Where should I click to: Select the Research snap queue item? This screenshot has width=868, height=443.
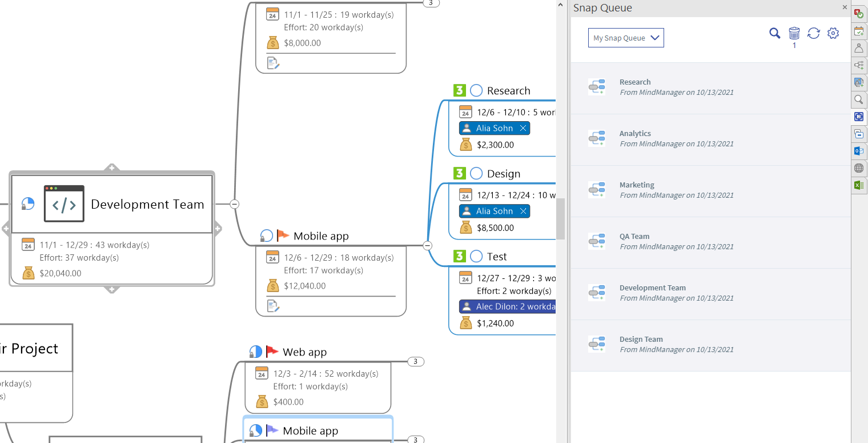coord(711,88)
